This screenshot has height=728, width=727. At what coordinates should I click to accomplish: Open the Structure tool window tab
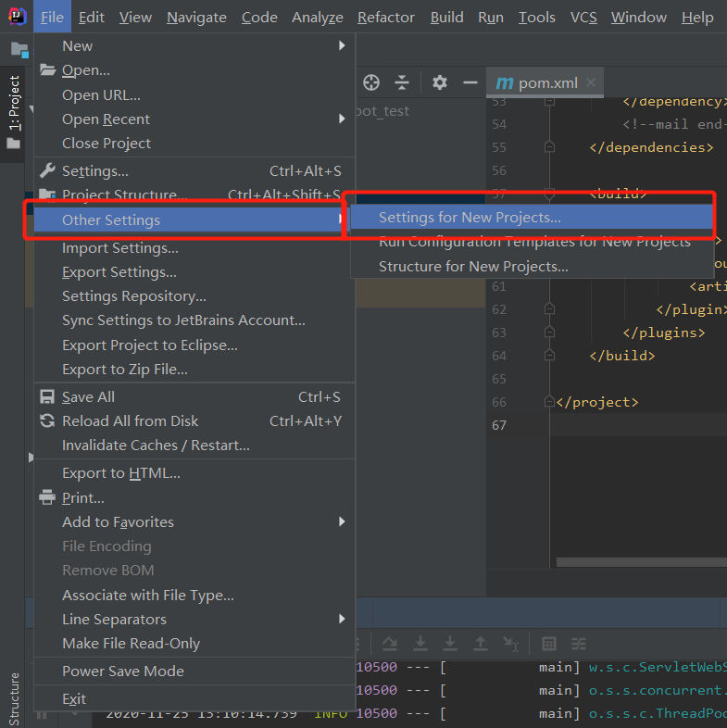coord(15,698)
